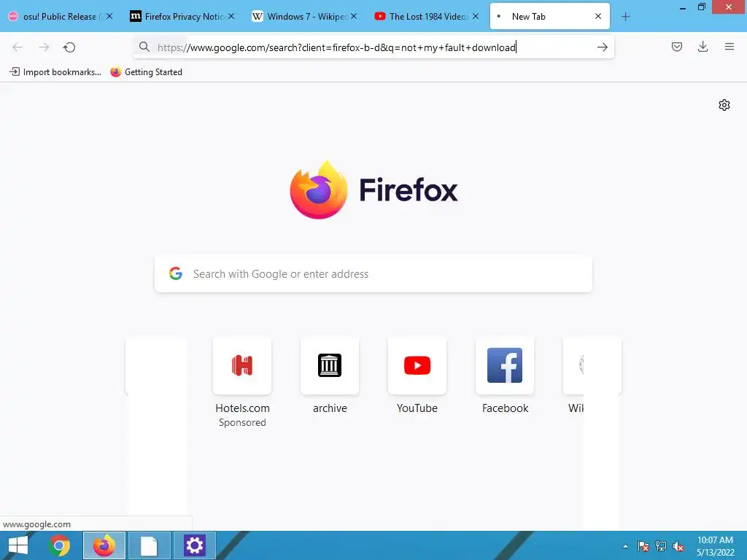The image size is (747, 560).
Task: Show hidden system tray icons
Action: coord(625,546)
